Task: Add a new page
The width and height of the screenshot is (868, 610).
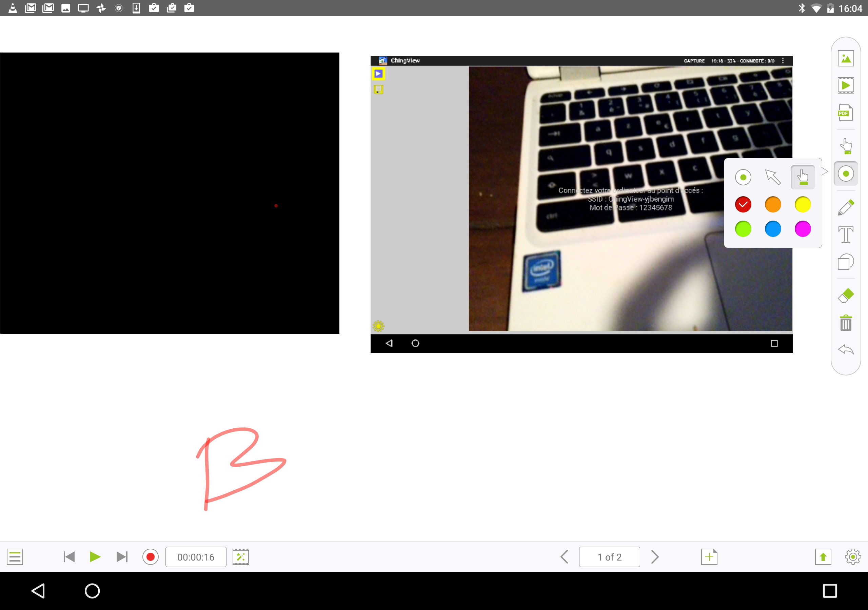Action: point(709,557)
